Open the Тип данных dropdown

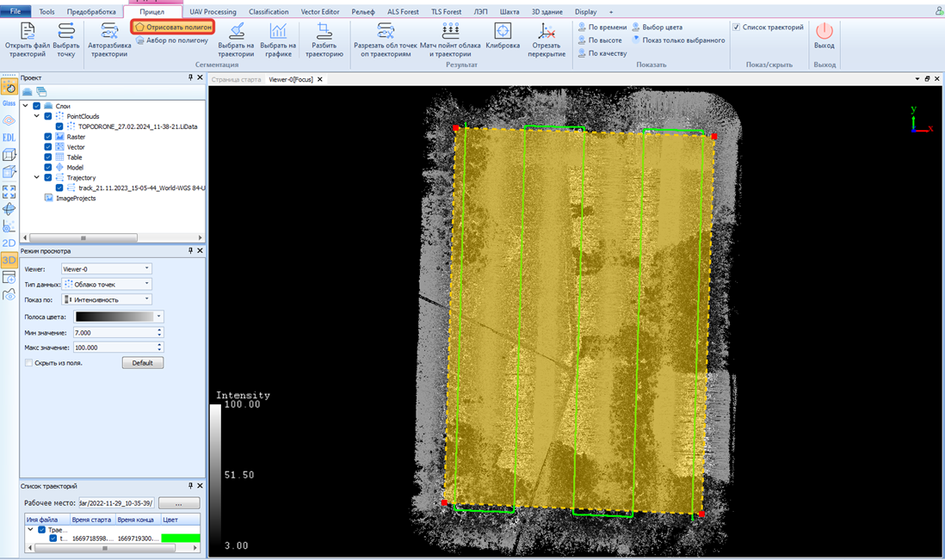click(106, 284)
